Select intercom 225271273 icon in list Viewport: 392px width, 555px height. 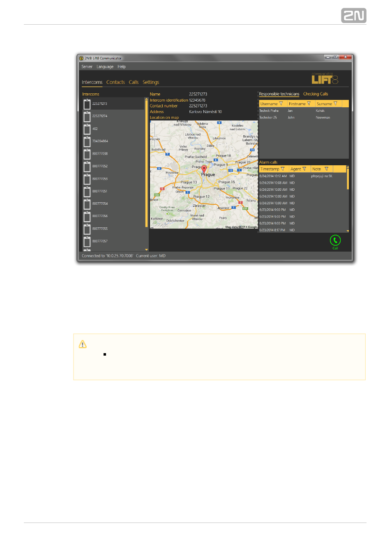click(x=87, y=104)
